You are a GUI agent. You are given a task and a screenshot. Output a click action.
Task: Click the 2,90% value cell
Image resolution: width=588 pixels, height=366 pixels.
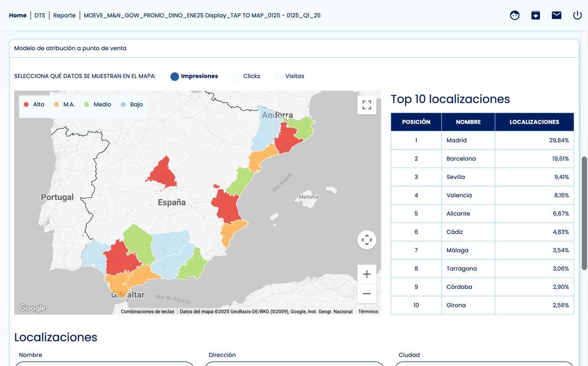coord(534,287)
